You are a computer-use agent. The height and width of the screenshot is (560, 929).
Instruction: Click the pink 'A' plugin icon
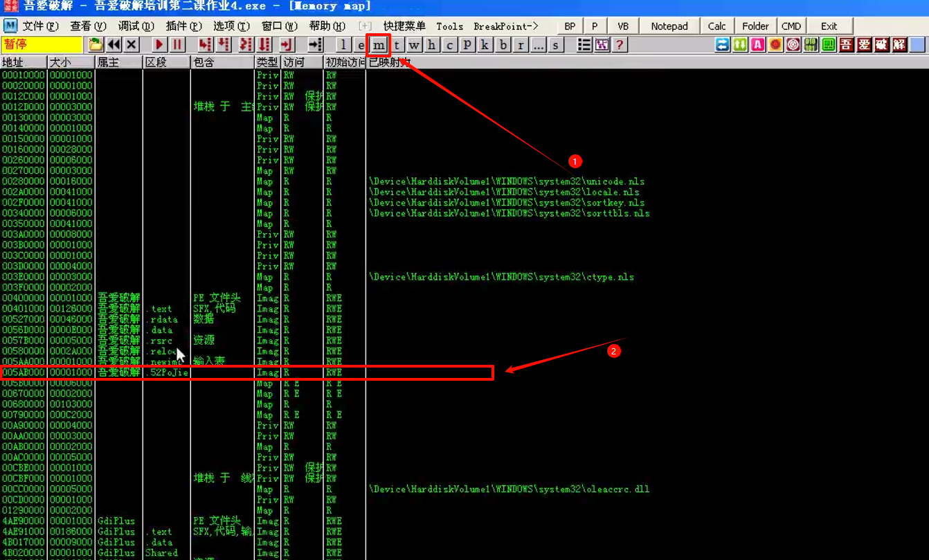point(758,44)
